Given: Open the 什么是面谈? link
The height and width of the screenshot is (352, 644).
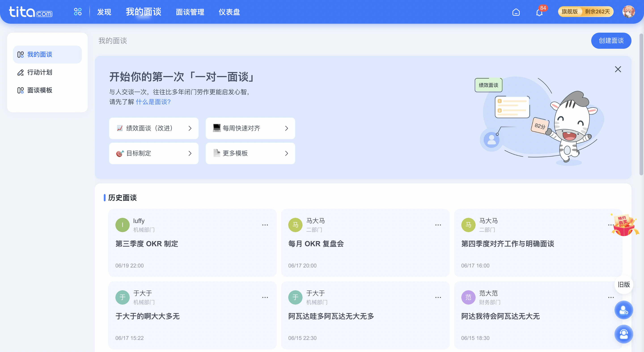Looking at the screenshot, I should click(153, 102).
